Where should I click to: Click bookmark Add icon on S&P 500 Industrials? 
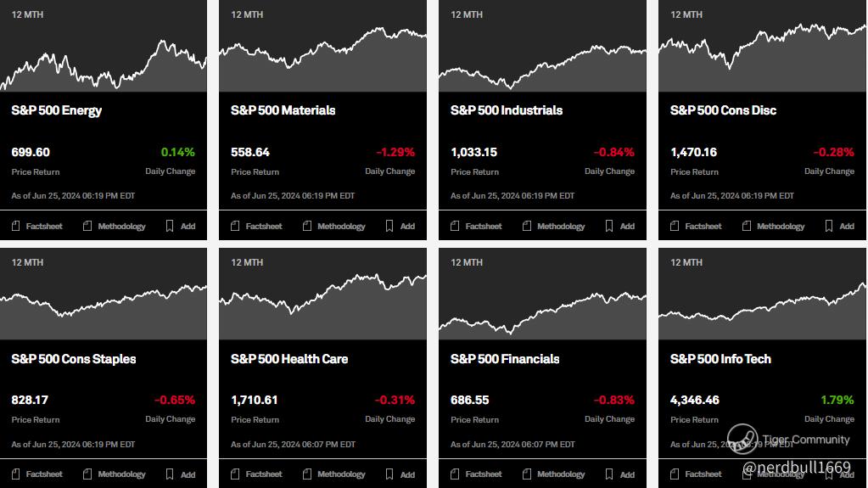tap(608, 227)
